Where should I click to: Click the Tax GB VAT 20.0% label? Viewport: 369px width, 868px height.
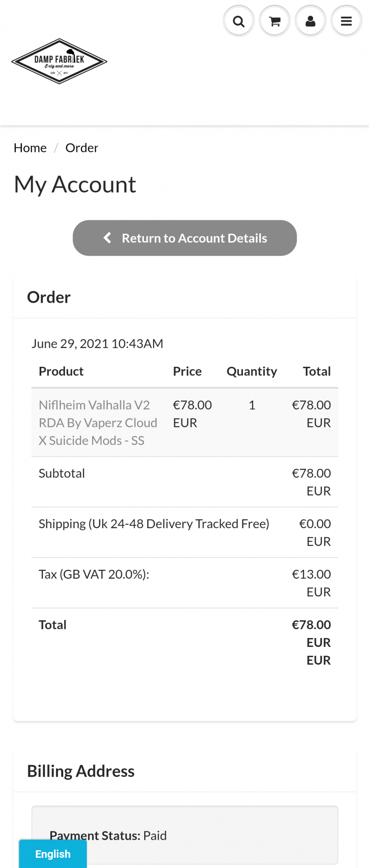pyautogui.click(x=94, y=574)
